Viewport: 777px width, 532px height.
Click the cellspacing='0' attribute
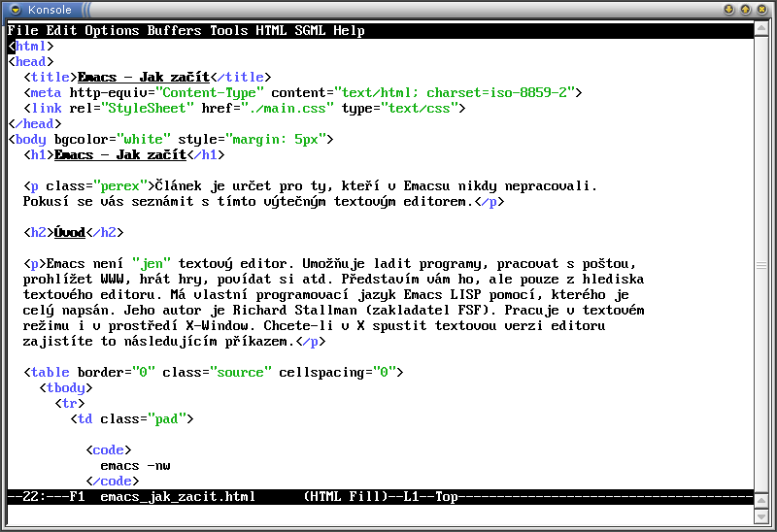click(337, 372)
